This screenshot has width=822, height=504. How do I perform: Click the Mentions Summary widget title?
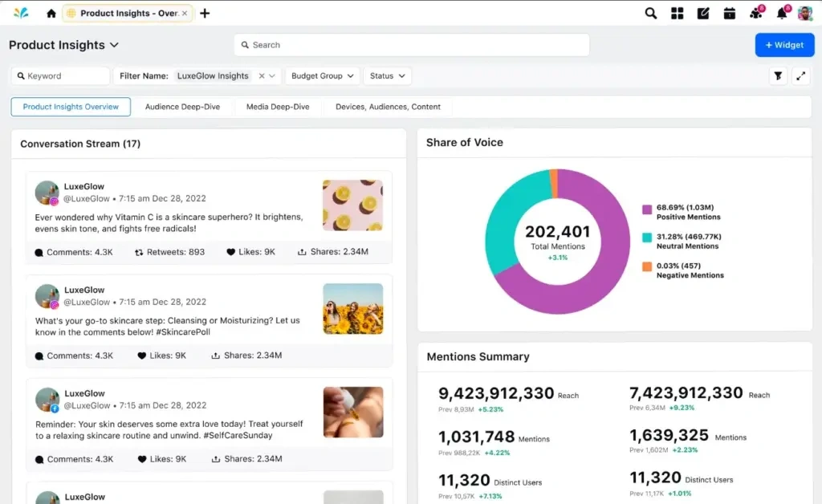[x=478, y=357]
